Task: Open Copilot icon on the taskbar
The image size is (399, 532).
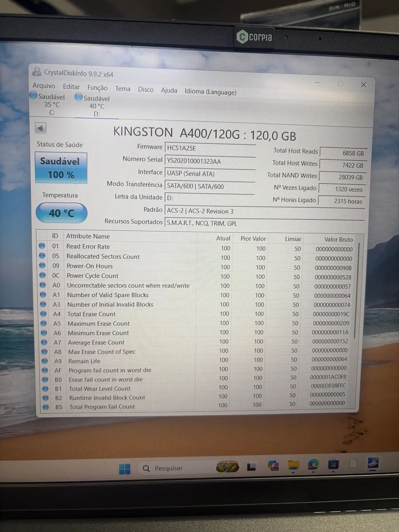Action: (x=273, y=465)
